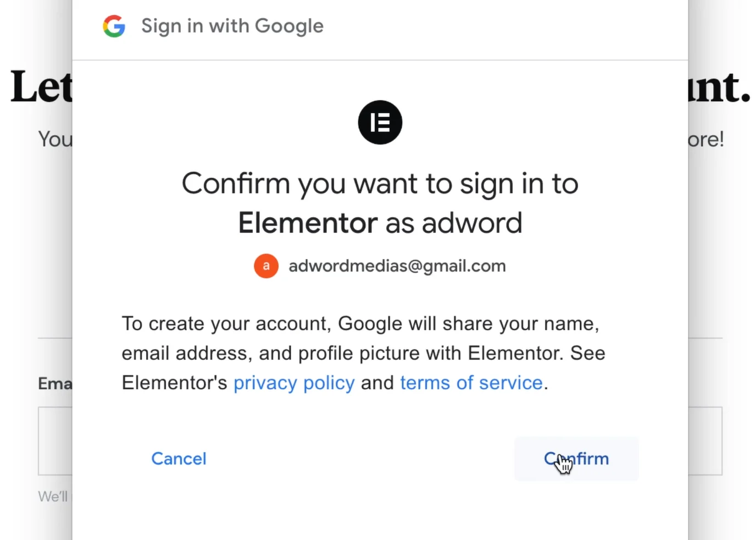The width and height of the screenshot is (756, 540).
Task: Click the Sign in with Google header text
Action: (232, 26)
